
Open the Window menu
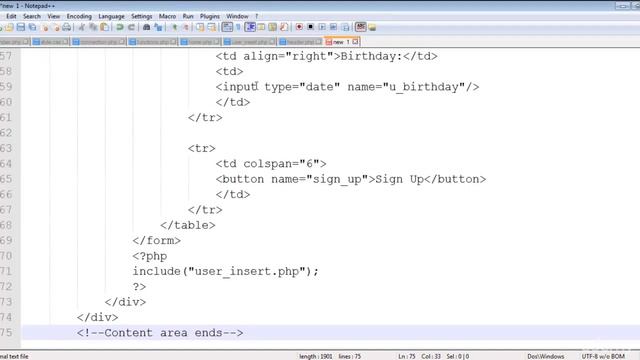point(237,16)
